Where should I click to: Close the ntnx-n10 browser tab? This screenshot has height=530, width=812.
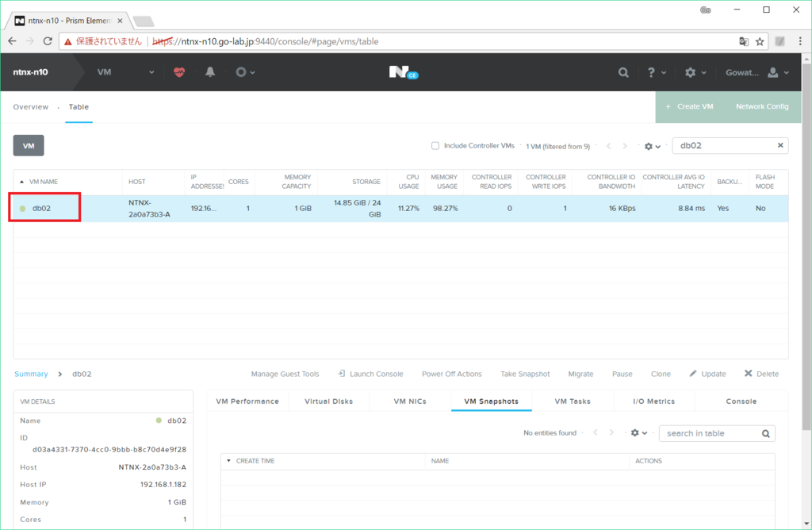[121, 21]
